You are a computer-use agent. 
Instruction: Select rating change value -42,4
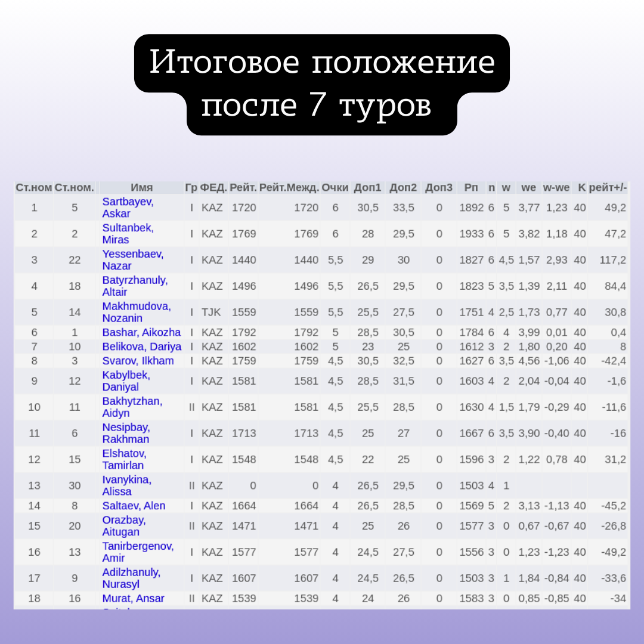click(x=614, y=361)
